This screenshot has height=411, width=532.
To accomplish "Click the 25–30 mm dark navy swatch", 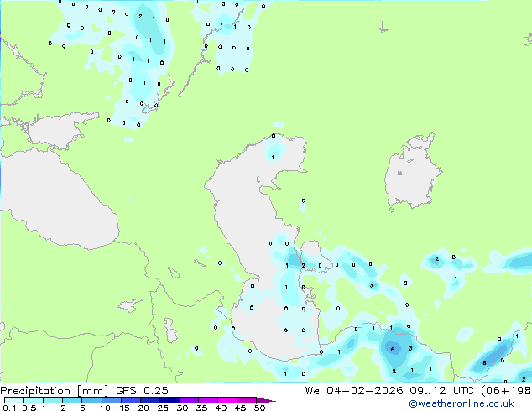I will click(x=170, y=400).
